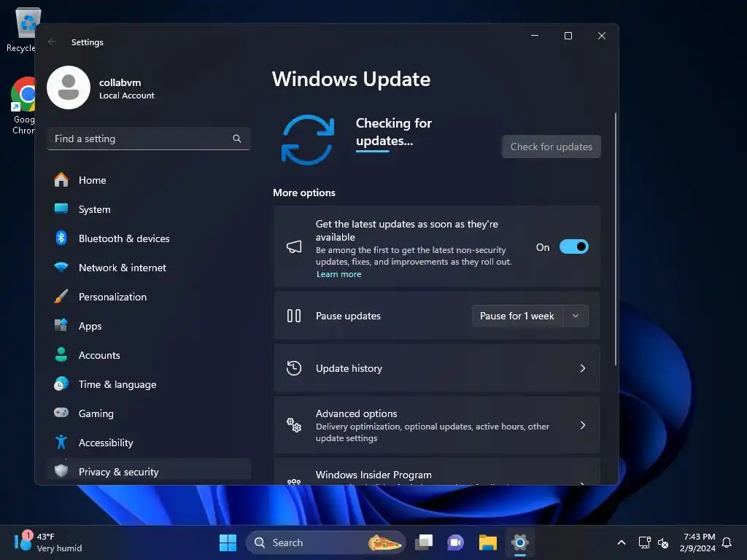The image size is (747, 560).
Task: Click the Settings window vertical scrollbar
Action: pyautogui.click(x=616, y=239)
